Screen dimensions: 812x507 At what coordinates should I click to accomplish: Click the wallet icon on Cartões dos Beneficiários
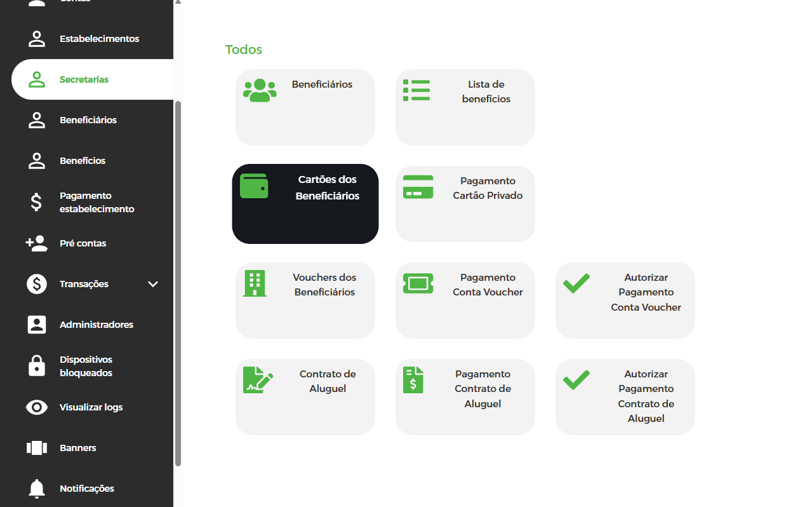click(x=254, y=186)
